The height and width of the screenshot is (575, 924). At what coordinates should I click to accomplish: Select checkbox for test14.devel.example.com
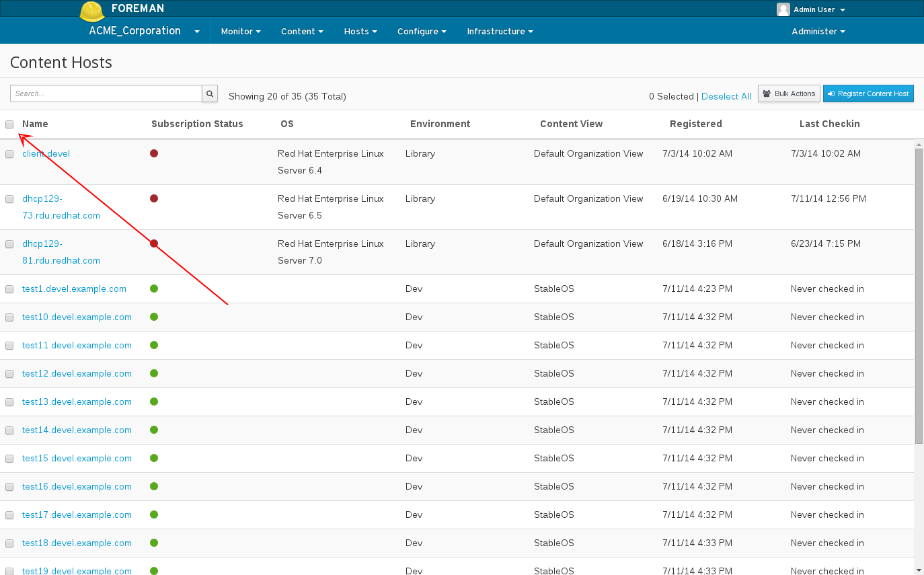pos(9,430)
